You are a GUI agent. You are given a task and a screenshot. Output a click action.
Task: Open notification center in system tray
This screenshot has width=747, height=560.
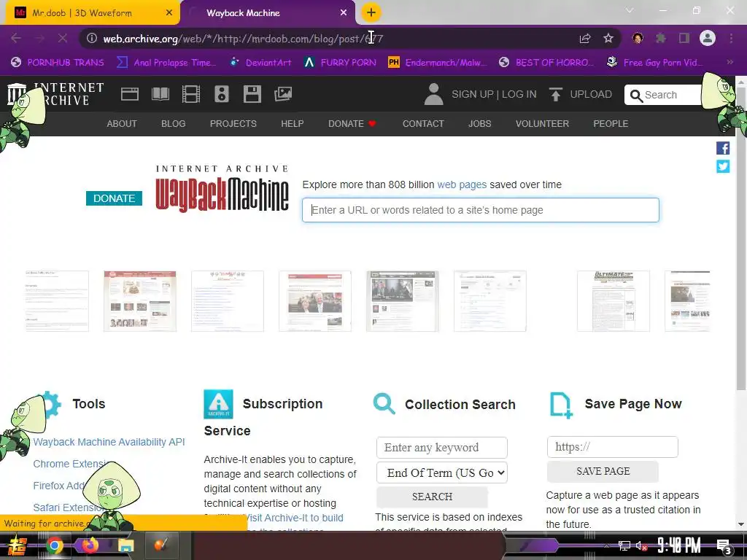coord(724,546)
